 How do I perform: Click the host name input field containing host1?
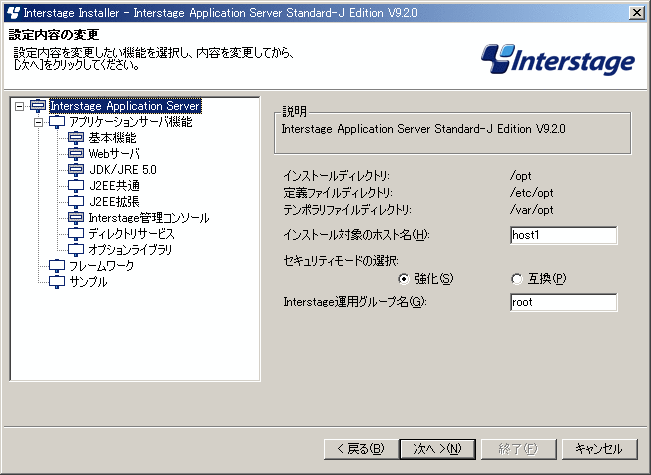(563, 235)
